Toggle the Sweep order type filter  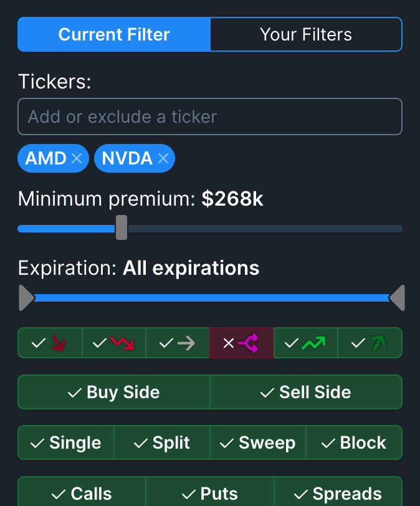[258, 442]
